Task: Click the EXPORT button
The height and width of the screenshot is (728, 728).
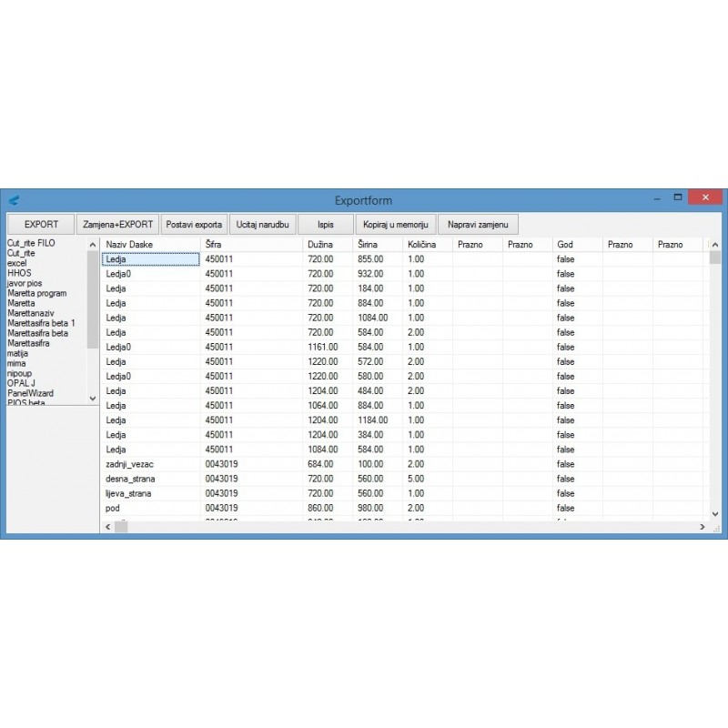Action: (x=41, y=224)
